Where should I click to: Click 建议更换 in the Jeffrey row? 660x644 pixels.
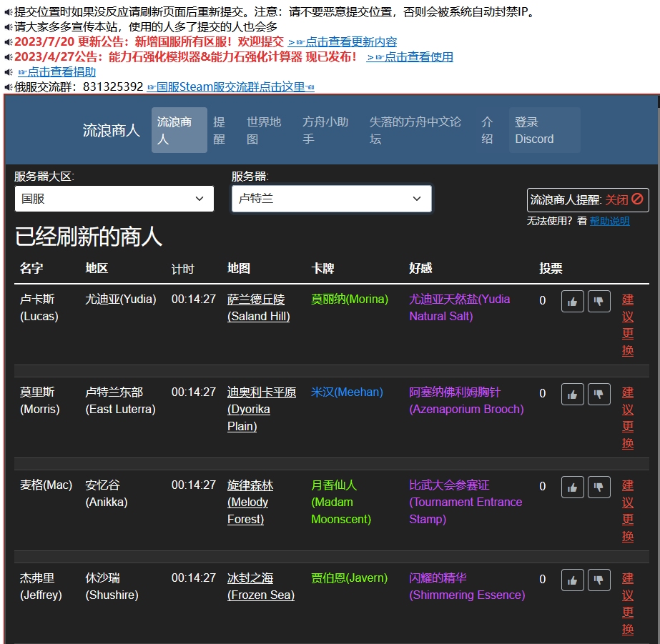[628, 604]
